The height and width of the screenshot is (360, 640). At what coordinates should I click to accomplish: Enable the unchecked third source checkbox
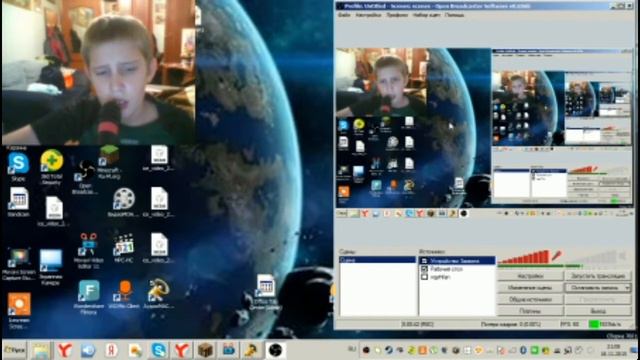[x=424, y=277]
